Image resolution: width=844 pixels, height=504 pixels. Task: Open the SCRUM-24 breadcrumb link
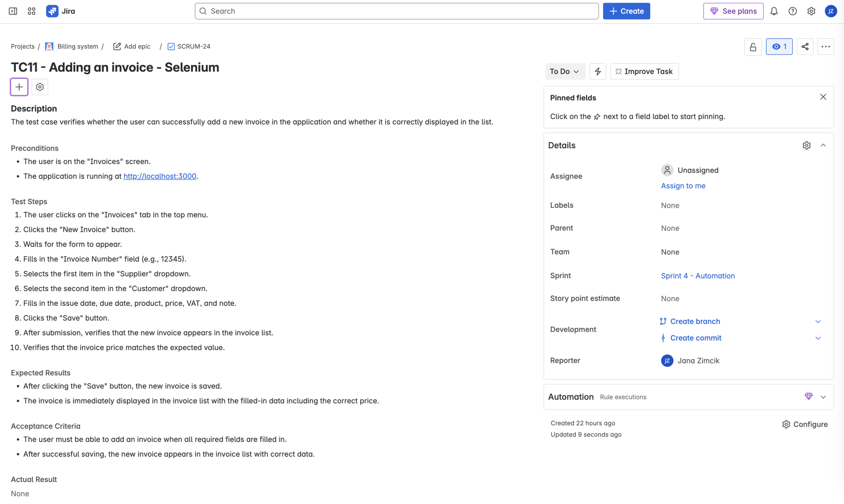(193, 47)
